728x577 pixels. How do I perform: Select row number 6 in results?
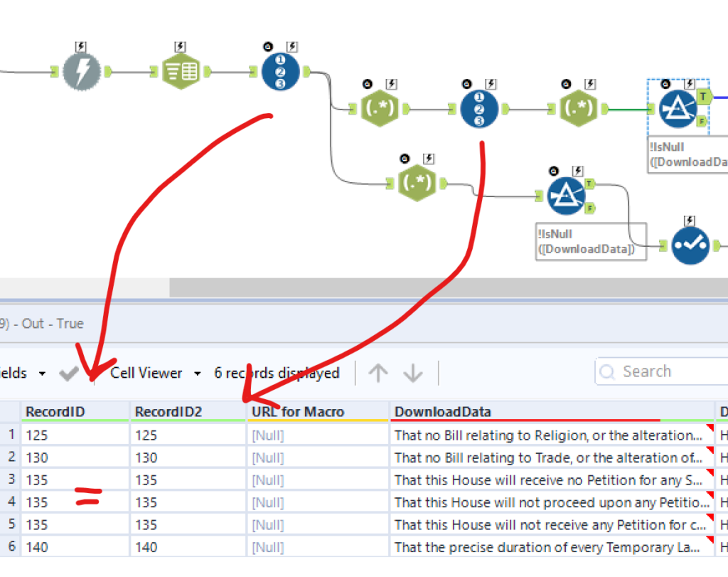[10, 546]
